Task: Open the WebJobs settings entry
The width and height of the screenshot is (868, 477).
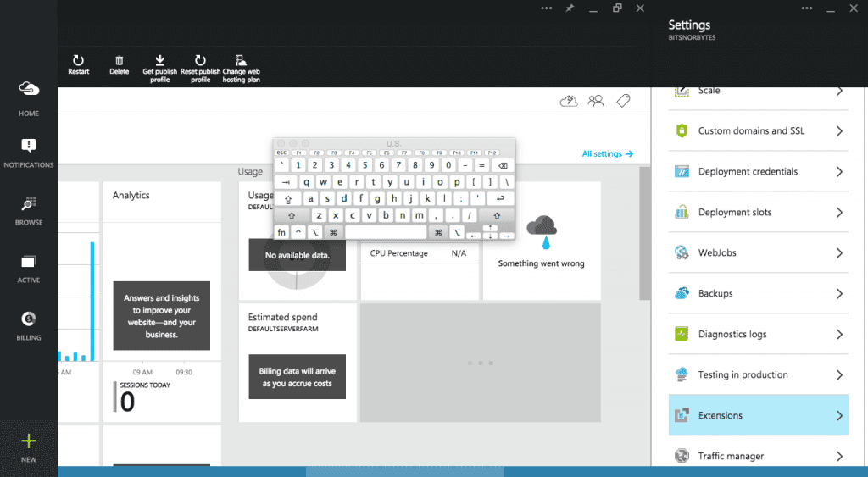Action: (x=759, y=252)
